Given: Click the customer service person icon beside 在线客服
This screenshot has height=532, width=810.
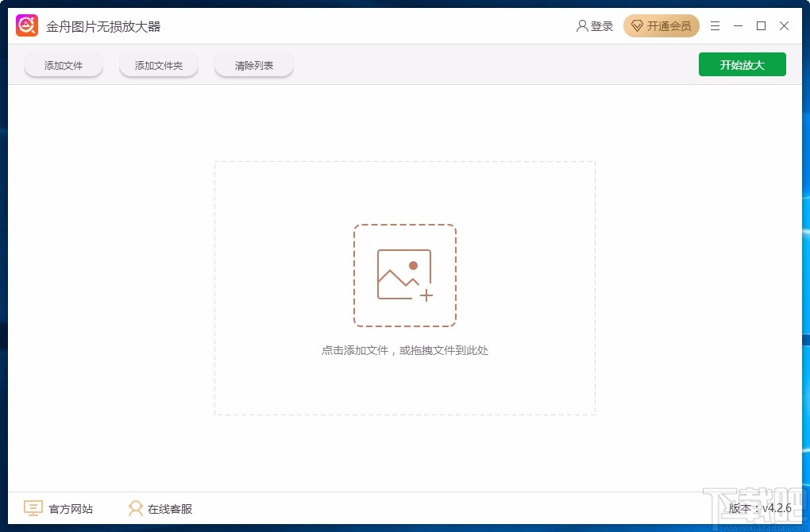Looking at the screenshot, I should (135, 507).
